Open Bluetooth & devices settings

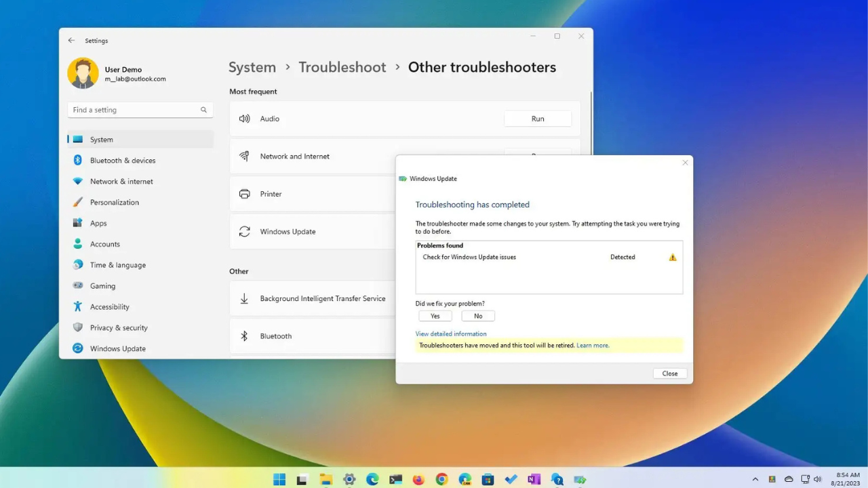pos(122,161)
